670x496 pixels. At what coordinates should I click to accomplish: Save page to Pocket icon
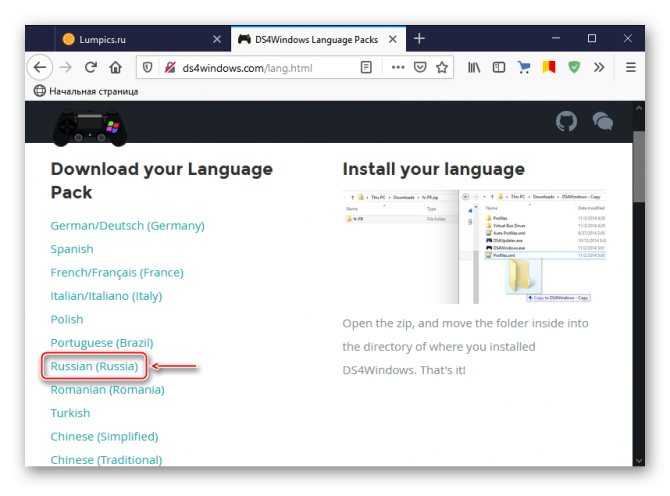pos(420,67)
